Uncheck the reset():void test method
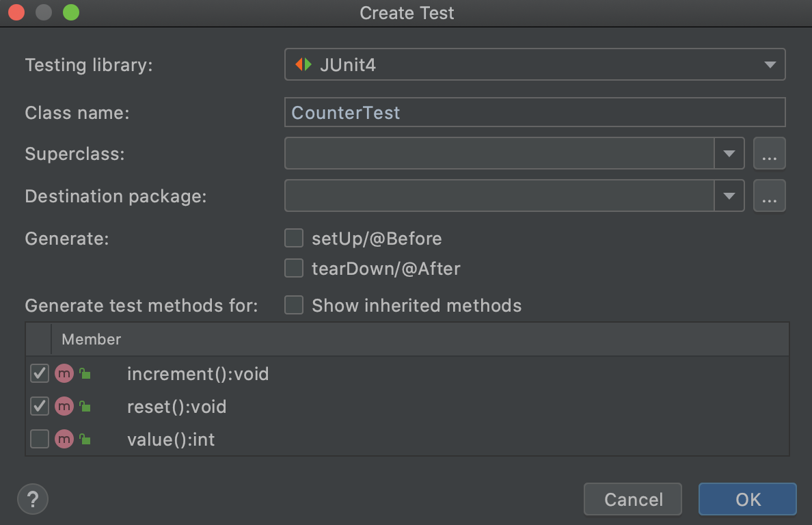 tap(39, 406)
